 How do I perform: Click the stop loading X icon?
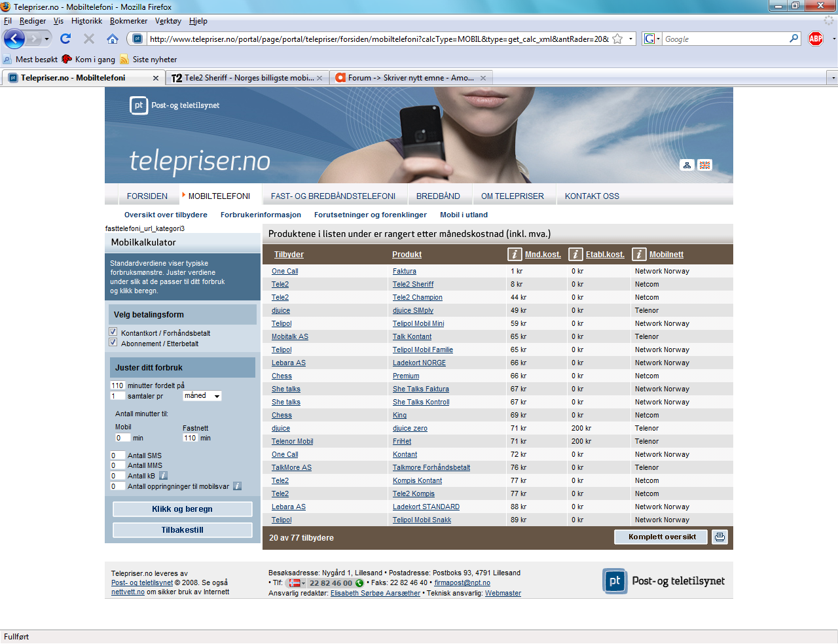(89, 39)
